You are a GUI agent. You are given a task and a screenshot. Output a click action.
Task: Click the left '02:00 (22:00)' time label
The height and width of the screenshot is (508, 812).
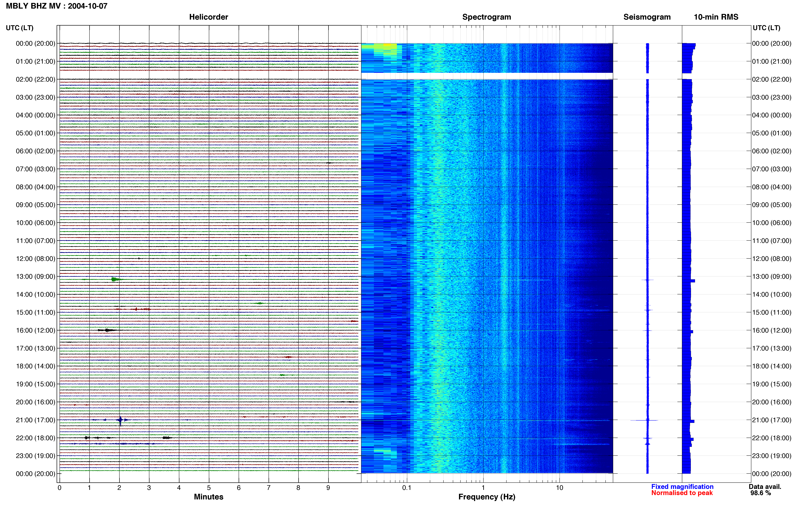(x=36, y=79)
